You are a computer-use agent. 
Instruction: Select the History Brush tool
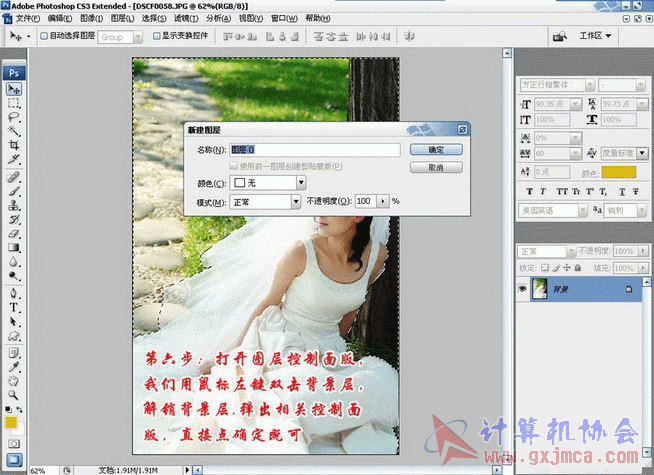[x=14, y=219]
